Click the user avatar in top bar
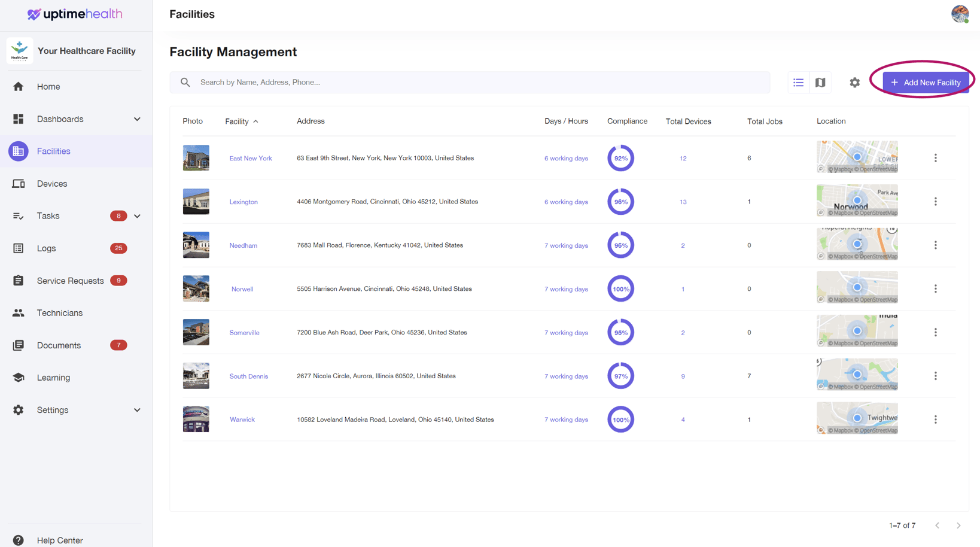 (960, 14)
